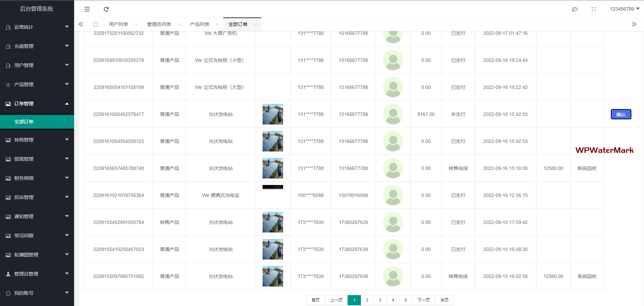Collapse the 订单管理 sidebar menu
The image size is (644, 306).
[37, 104]
